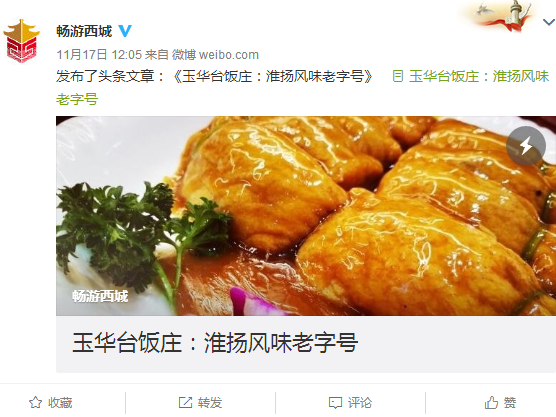Click the 赞 like text button
556x417 pixels.
point(510,403)
